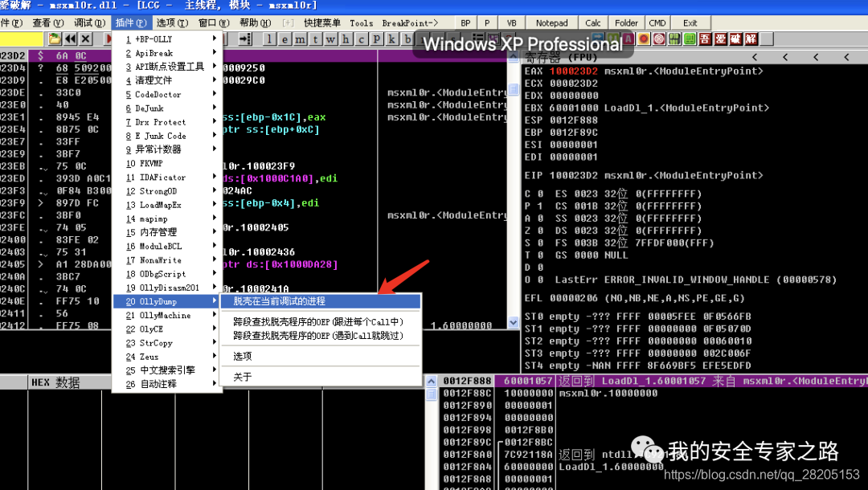Click the disassembly pane scroll-down arrow
Viewport: 868px width, 490px height.
513,322
